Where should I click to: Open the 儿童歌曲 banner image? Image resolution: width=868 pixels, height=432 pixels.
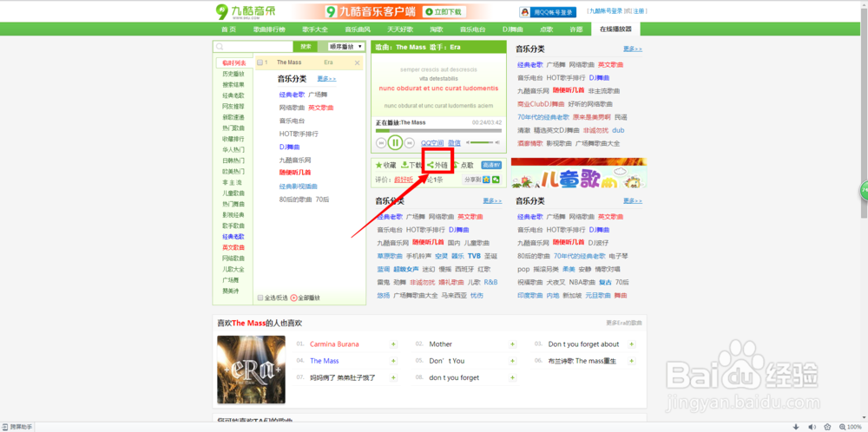click(x=578, y=173)
